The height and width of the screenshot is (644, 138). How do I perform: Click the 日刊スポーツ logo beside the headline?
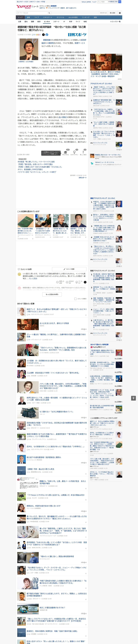[x=77, y=35]
